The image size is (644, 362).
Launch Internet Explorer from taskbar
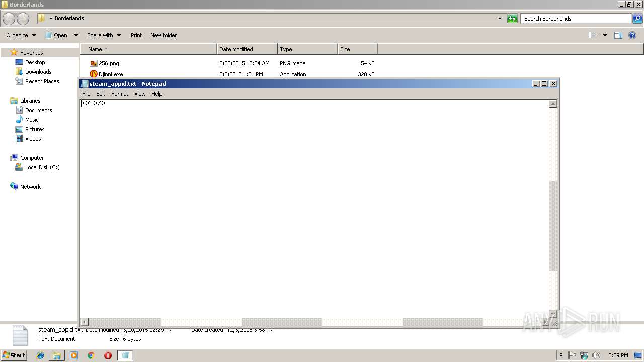[x=40, y=355]
